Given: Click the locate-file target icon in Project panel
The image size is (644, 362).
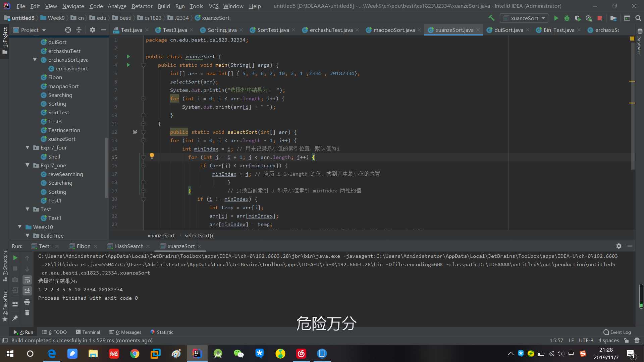Looking at the screenshot, I should coord(68,30).
